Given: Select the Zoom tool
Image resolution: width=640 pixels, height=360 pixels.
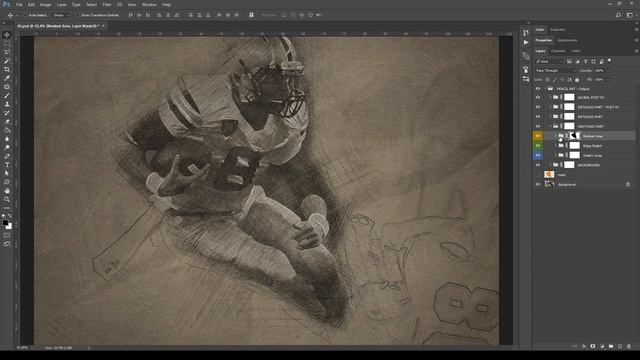Looking at the screenshot, I should click(x=7, y=199).
